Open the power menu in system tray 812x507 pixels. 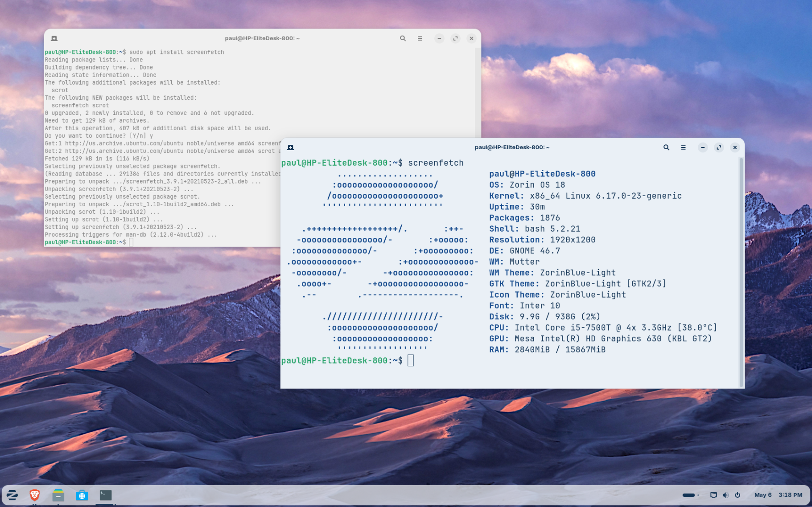pos(738,495)
